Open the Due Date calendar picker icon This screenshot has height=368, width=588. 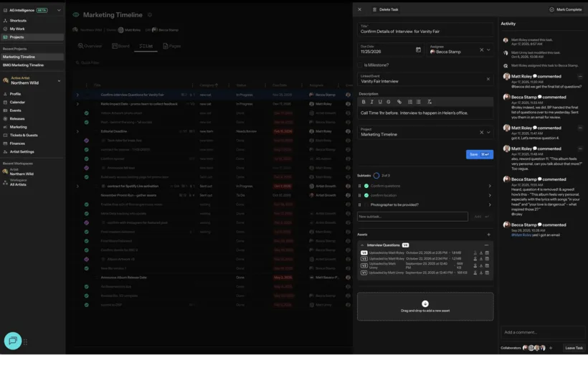[418, 50]
